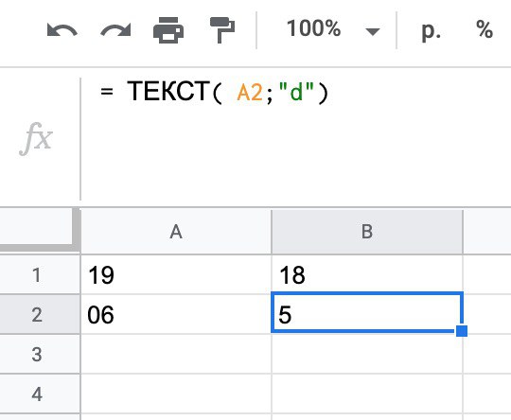Click the Print icon
The image size is (511, 420).
coord(168,30)
